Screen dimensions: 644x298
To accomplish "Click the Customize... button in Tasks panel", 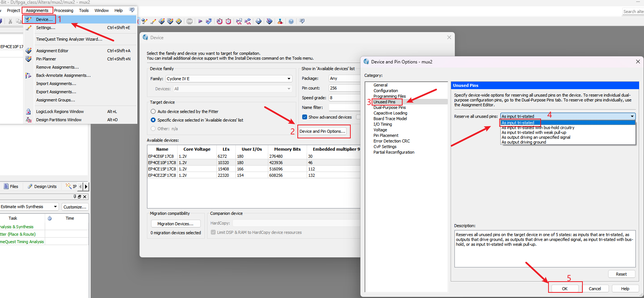I will point(75,207).
